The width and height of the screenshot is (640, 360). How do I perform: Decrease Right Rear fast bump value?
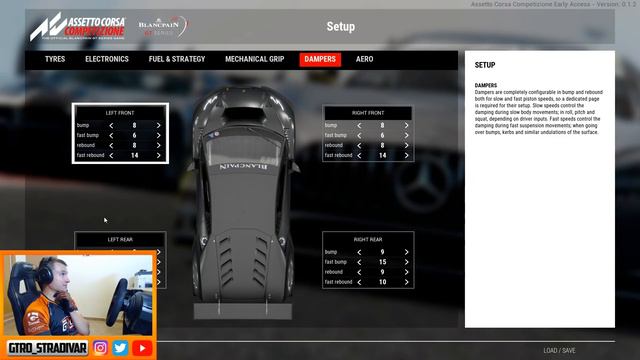(359, 262)
